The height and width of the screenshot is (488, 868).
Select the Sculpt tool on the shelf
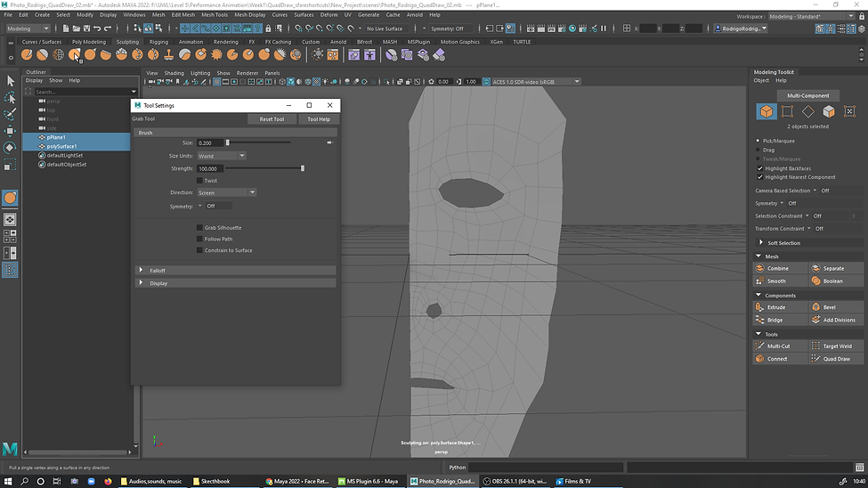pos(27,54)
